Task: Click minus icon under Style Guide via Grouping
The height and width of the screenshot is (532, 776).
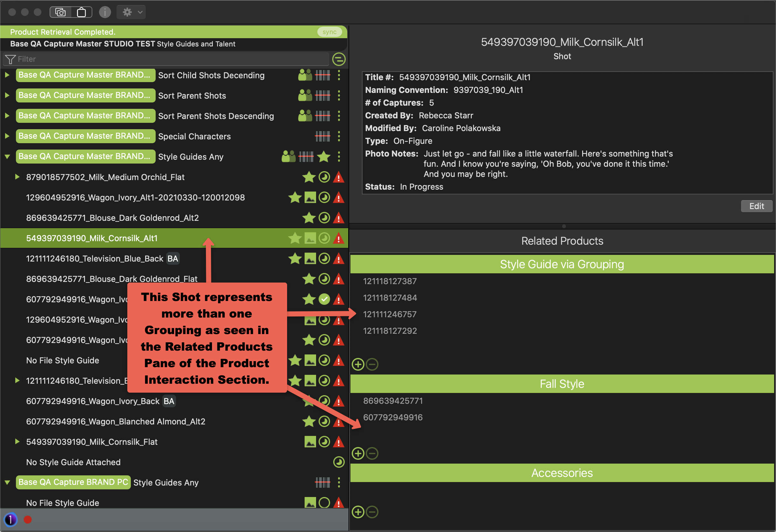Action: pyautogui.click(x=372, y=364)
